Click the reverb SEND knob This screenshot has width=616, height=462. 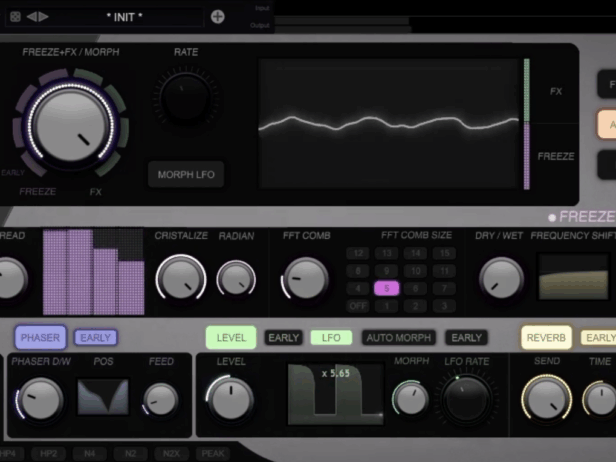click(x=546, y=399)
